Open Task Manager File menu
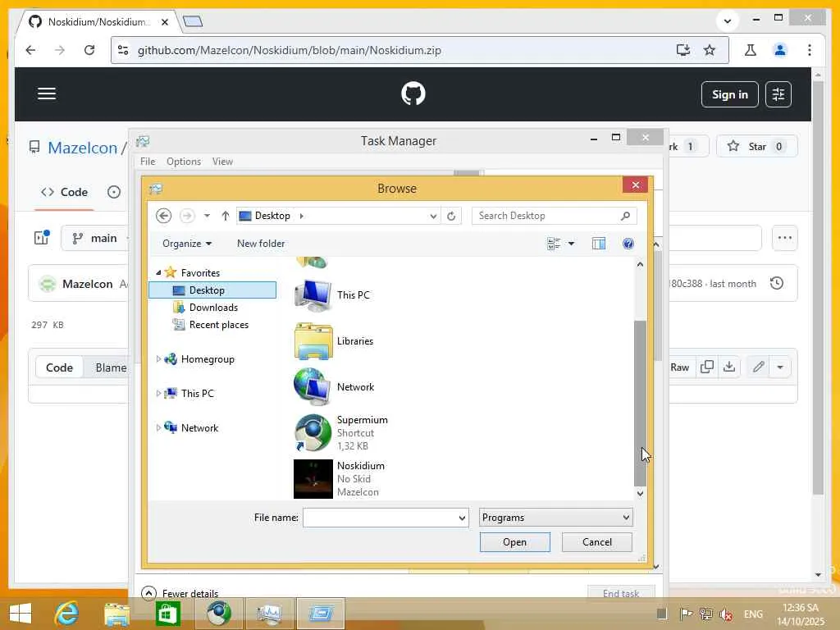The width and height of the screenshot is (840, 630). [x=148, y=162]
